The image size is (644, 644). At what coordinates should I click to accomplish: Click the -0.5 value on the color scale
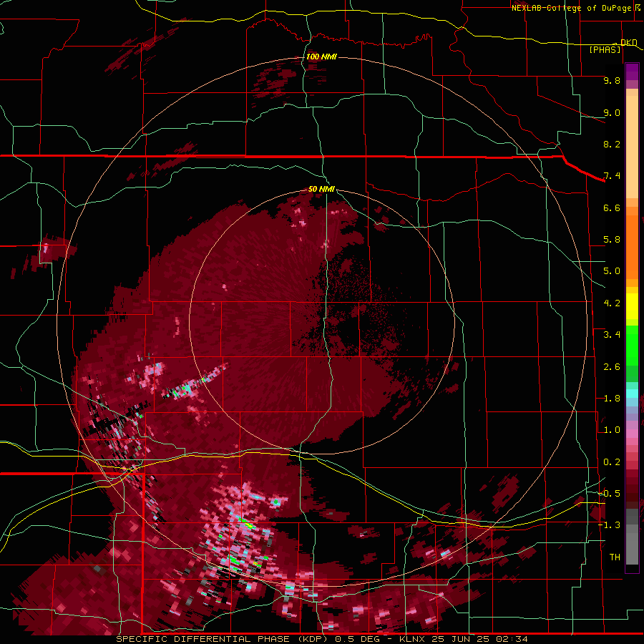(x=609, y=494)
